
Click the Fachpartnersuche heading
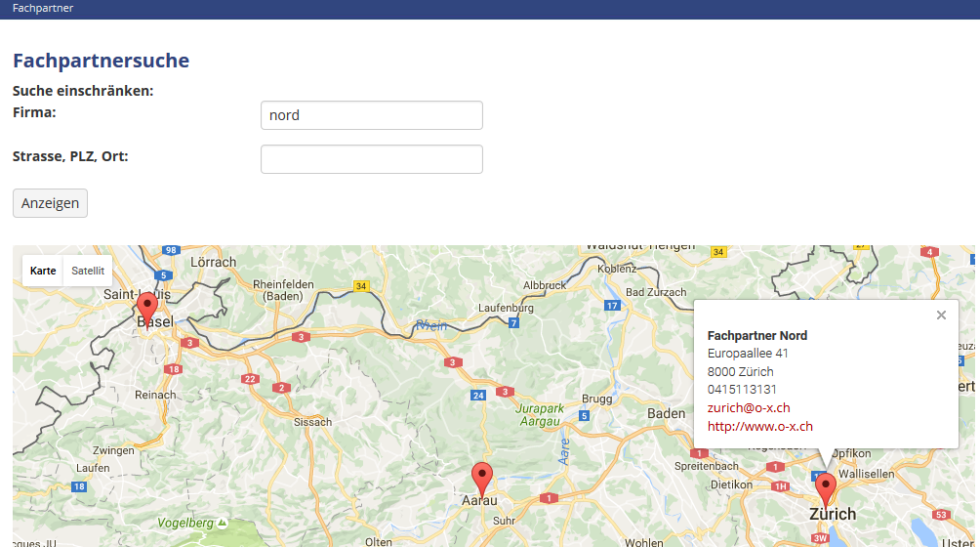[101, 61]
